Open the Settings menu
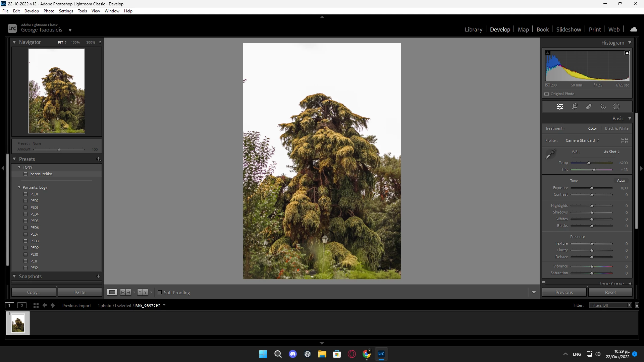This screenshot has width=644, height=362. pos(66,11)
